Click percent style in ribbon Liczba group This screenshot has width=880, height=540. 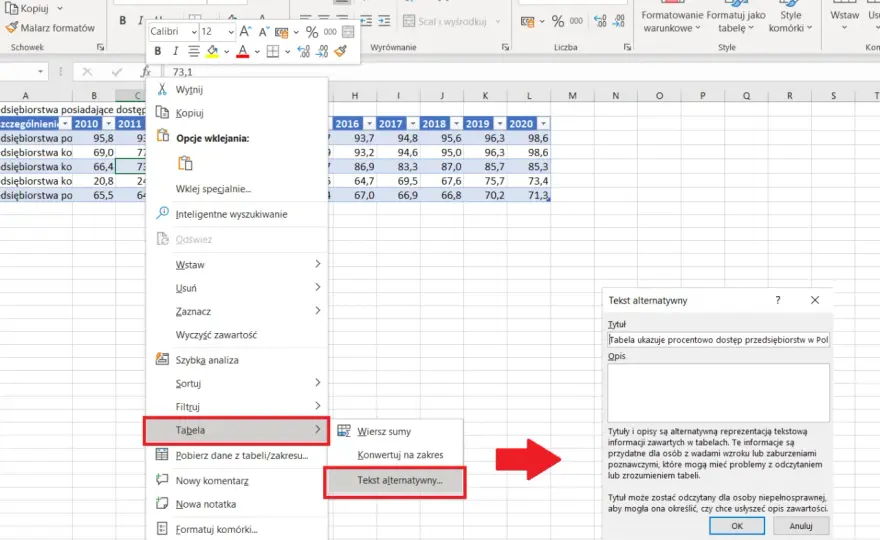coord(557,21)
